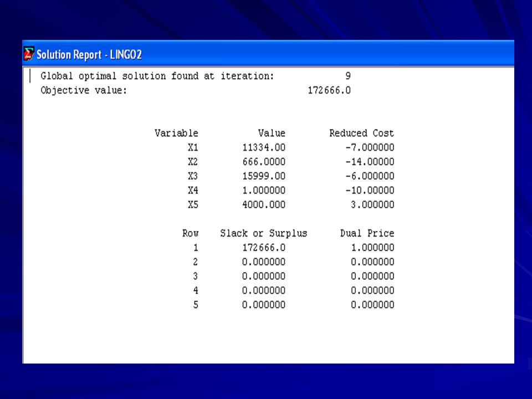Click X1 reduced cost -7.000000
Screen dimensions: 532x399
(370, 147)
